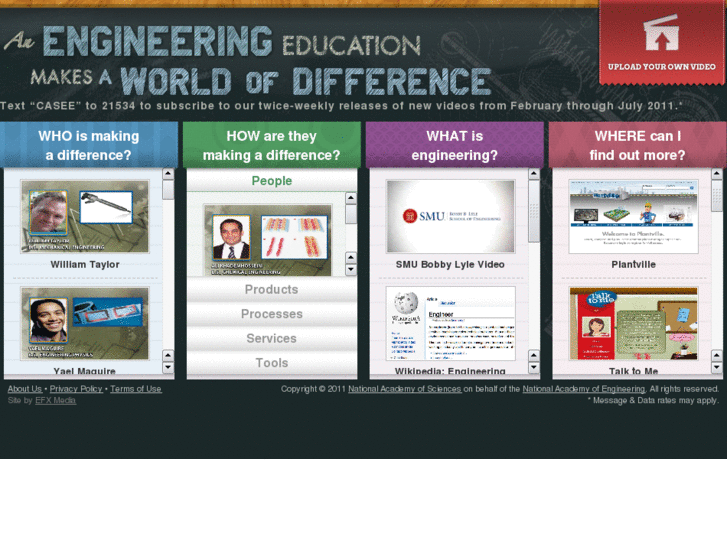Image resolution: width=727 pixels, height=545 pixels.
Task: Click scroll up arrow in WHAT panel
Action: coord(534,174)
